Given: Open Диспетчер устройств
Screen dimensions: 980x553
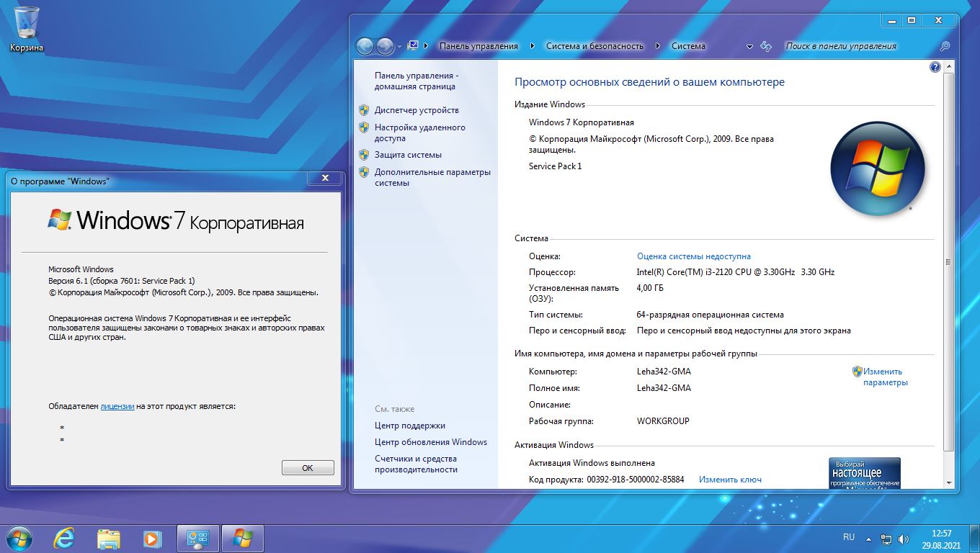Looking at the screenshot, I should 416,110.
